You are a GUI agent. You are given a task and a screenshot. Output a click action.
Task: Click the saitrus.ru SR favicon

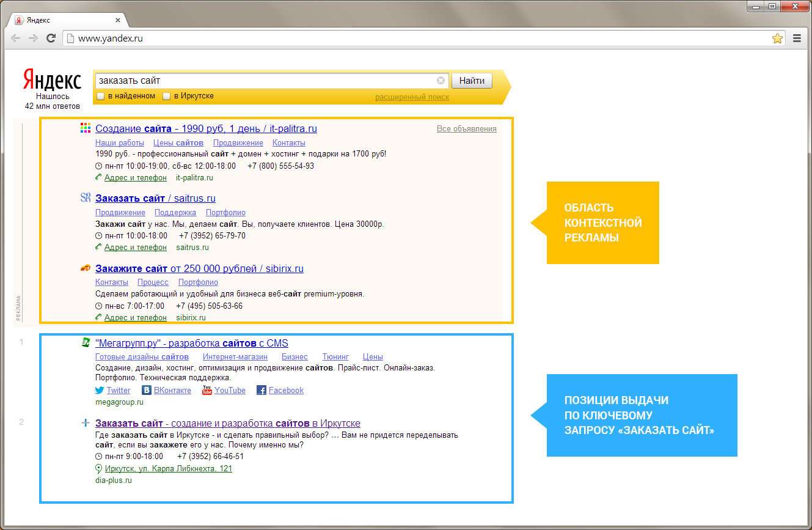coord(86,197)
